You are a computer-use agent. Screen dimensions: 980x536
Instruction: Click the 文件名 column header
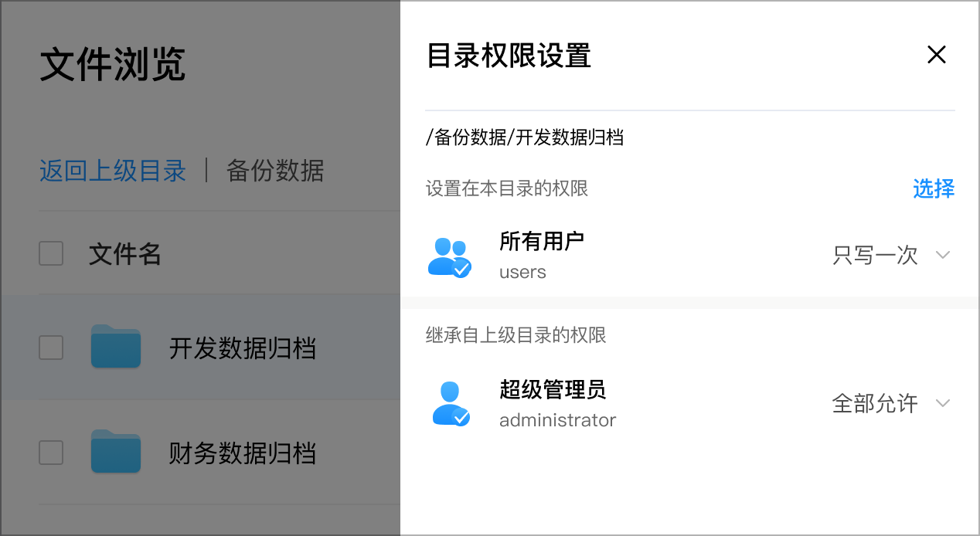tap(125, 254)
